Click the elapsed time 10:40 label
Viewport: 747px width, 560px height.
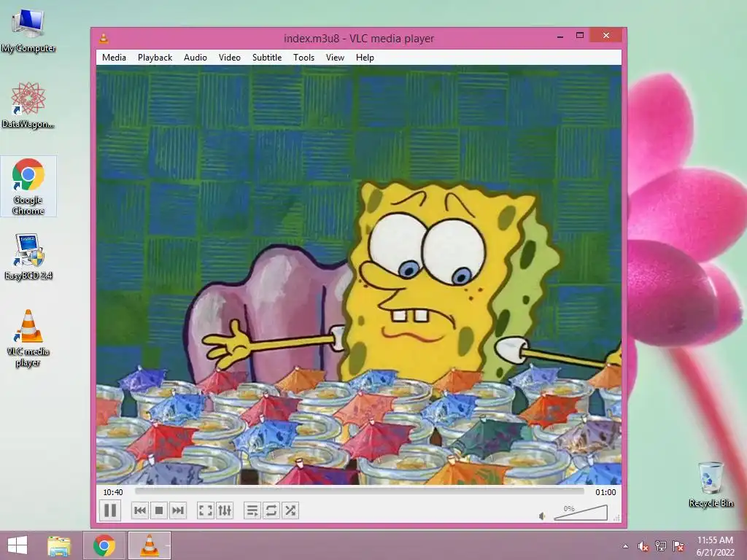[x=113, y=492]
